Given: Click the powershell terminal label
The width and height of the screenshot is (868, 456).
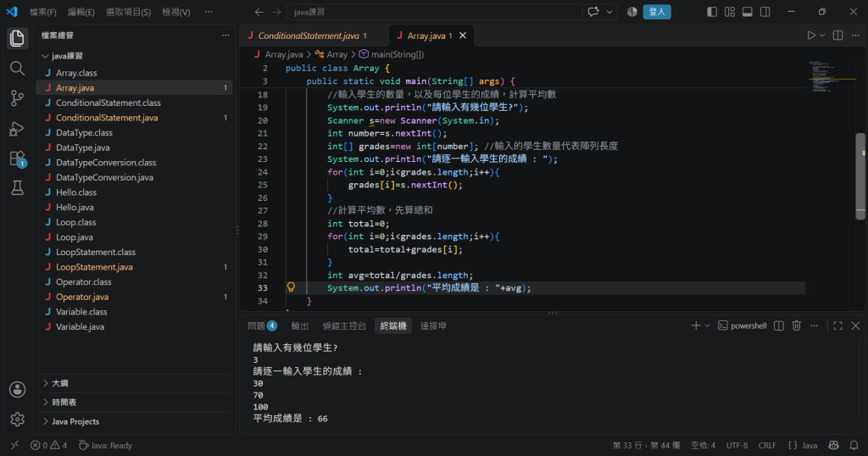Looking at the screenshot, I should (x=743, y=326).
